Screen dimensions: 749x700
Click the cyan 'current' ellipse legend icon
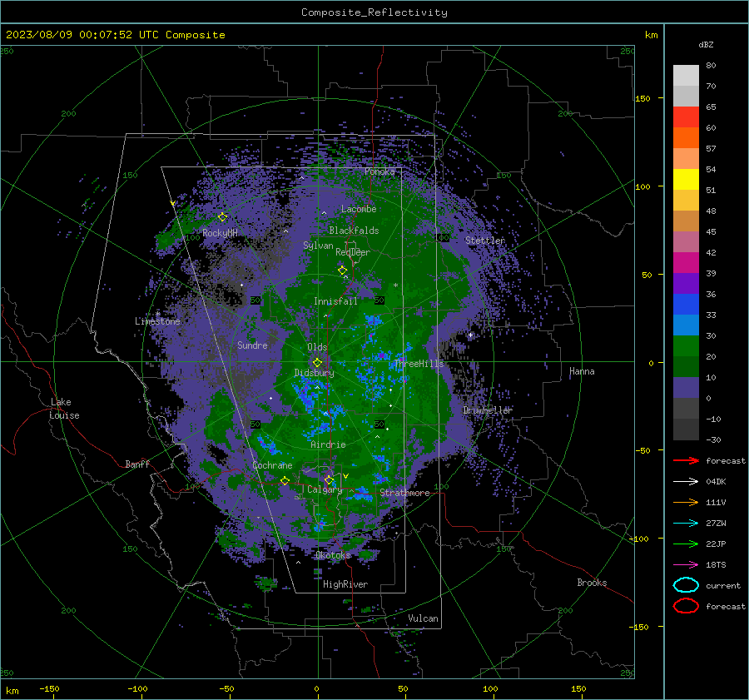tap(686, 585)
